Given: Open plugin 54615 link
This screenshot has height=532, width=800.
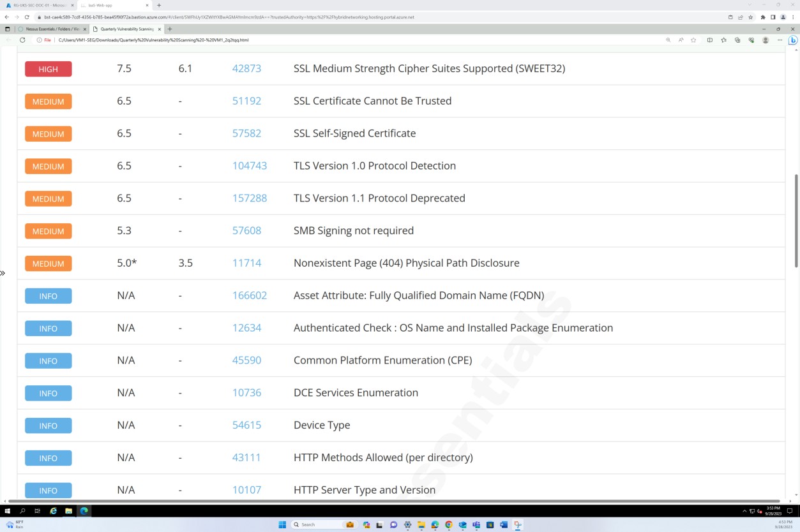Looking at the screenshot, I should [x=246, y=425].
